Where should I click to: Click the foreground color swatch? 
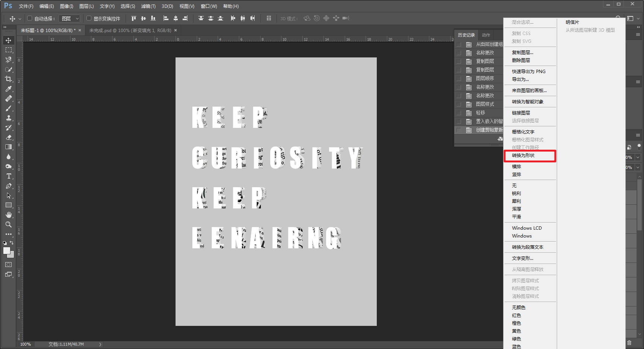pyautogui.click(x=6, y=251)
